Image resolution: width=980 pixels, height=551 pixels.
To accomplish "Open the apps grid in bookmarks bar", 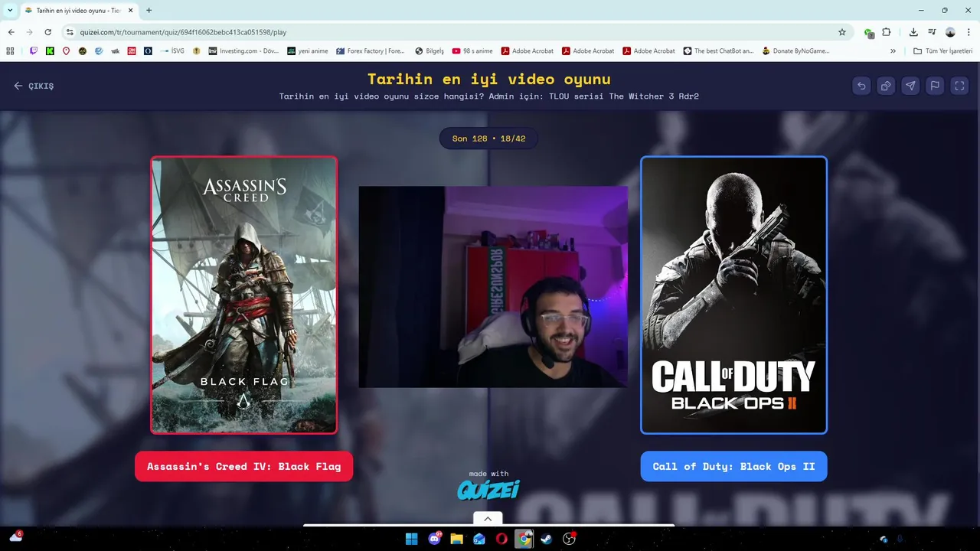I will [x=10, y=51].
